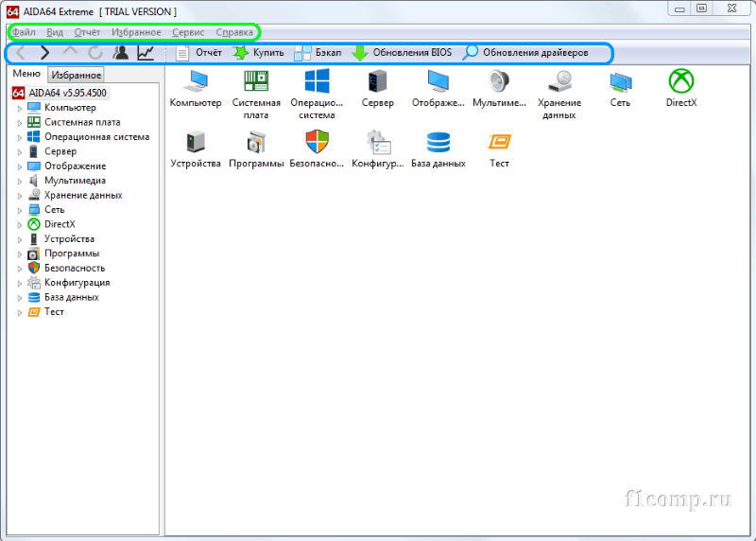Go up one level with the up arrow

[70, 52]
